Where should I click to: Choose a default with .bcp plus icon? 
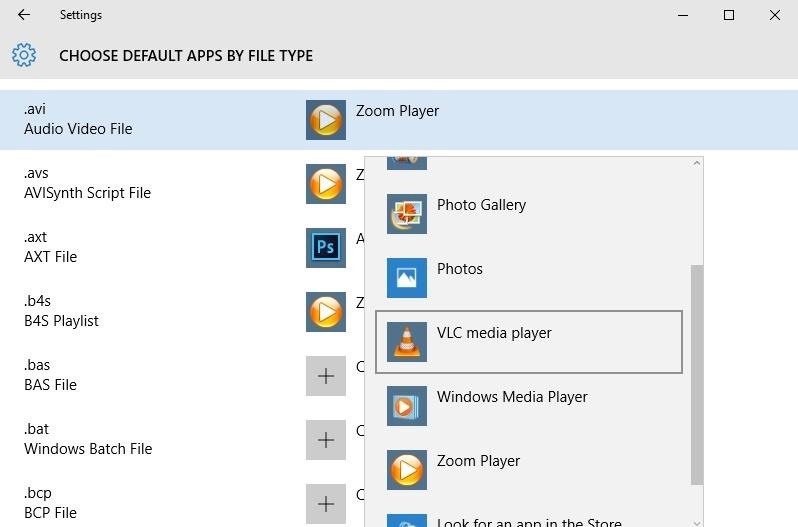point(326,504)
